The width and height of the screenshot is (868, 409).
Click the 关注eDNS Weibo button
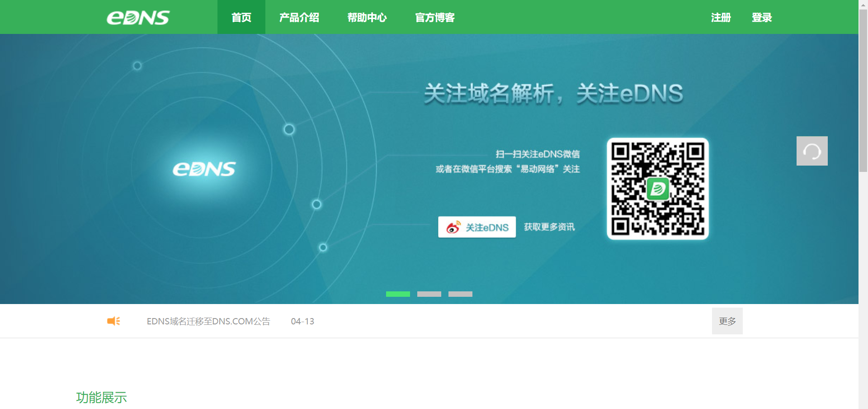(x=477, y=227)
